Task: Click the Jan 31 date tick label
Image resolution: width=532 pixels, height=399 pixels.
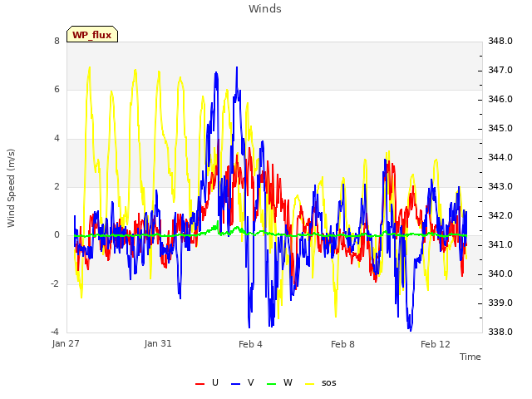Action: point(158,343)
